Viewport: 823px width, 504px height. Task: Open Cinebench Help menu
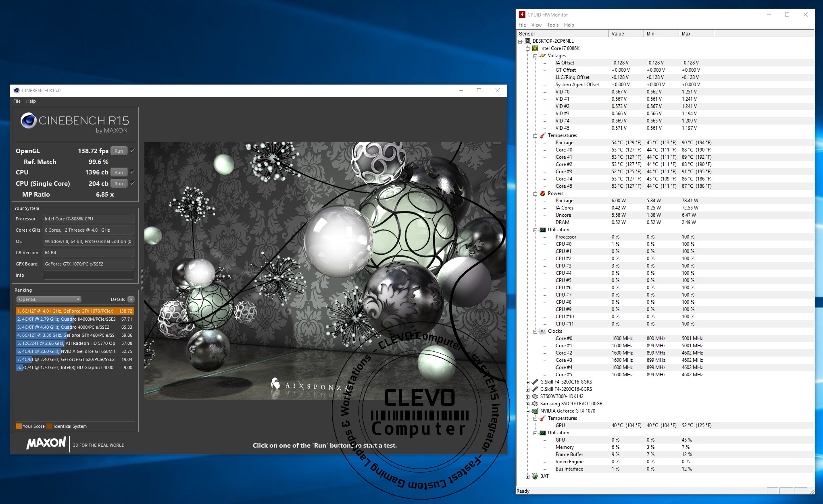coord(31,101)
